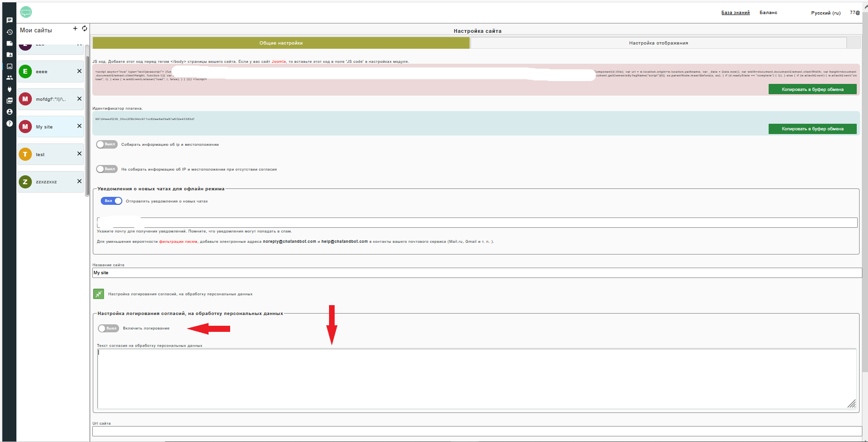Open the plug integrations icon
Viewport: 868px width, 442px height.
[9, 89]
